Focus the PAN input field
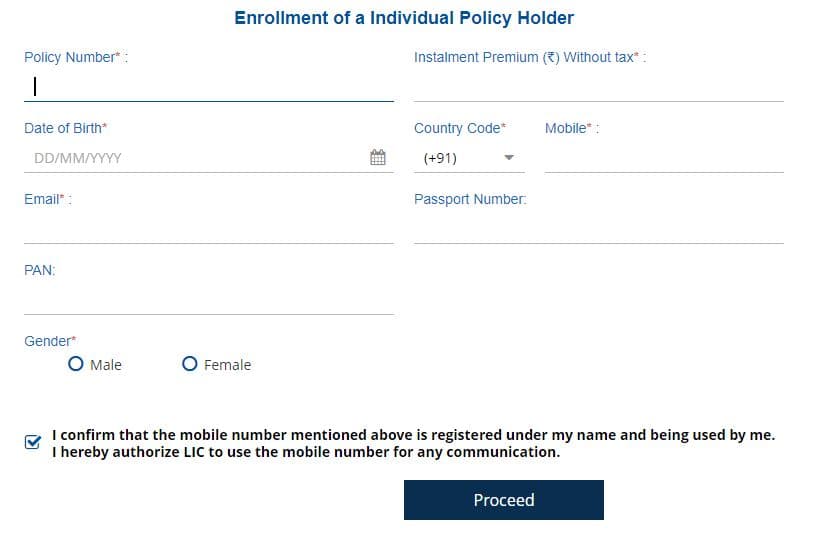The image size is (814, 546). pos(208,300)
